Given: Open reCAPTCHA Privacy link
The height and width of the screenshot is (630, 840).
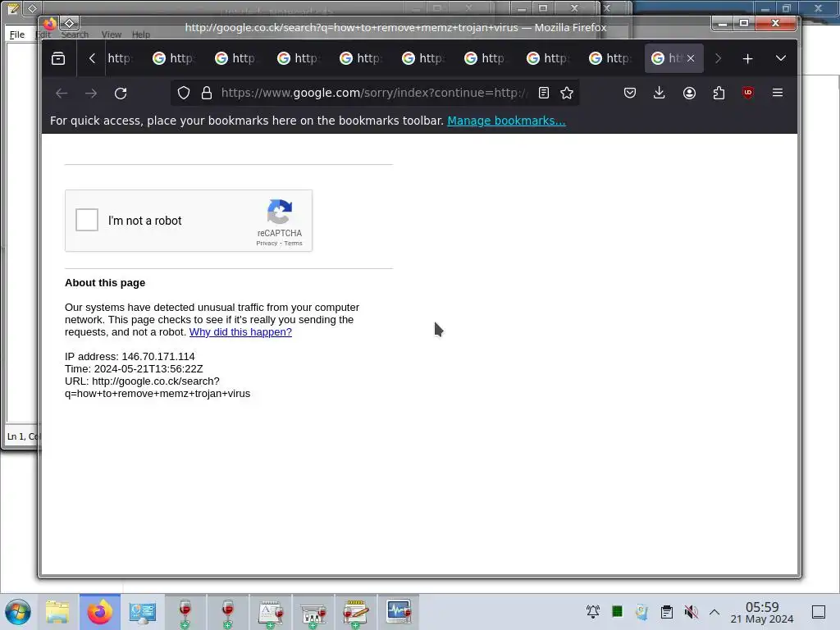Looking at the screenshot, I should tap(267, 243).
